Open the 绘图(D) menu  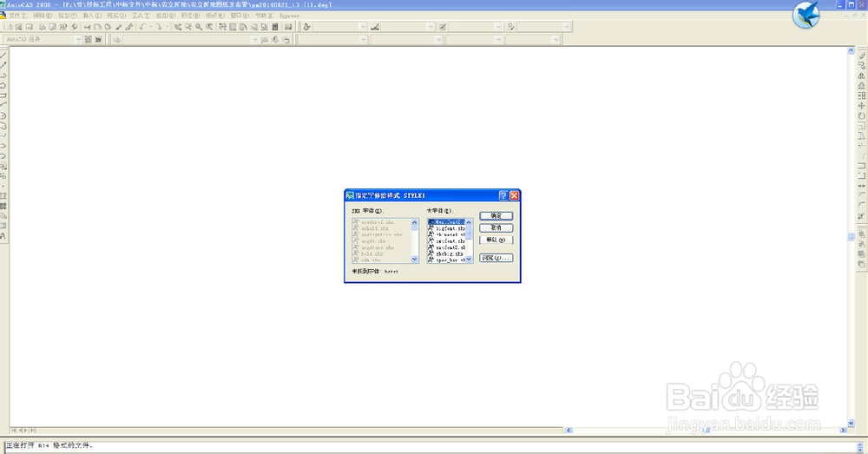tap(165, 16)
